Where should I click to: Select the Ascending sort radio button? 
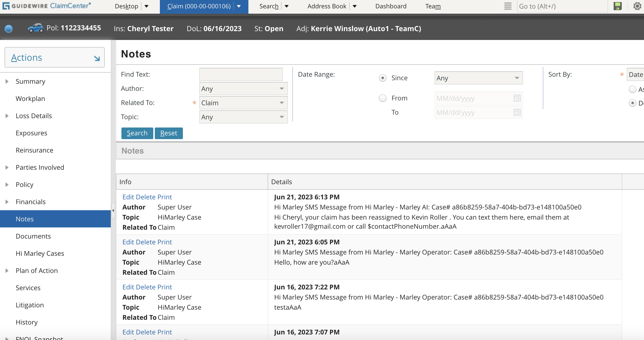(x=633, y=89)
